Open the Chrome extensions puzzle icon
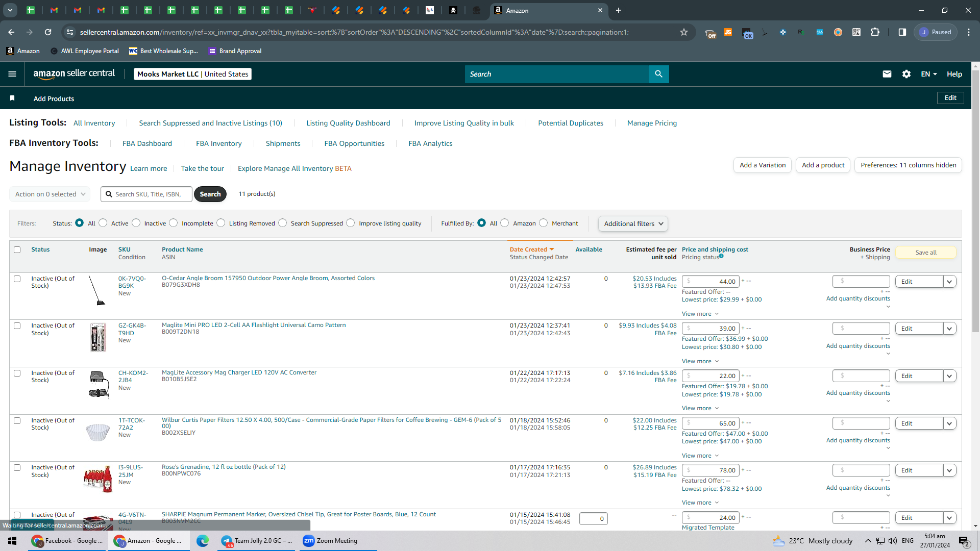 click(875, 32)
